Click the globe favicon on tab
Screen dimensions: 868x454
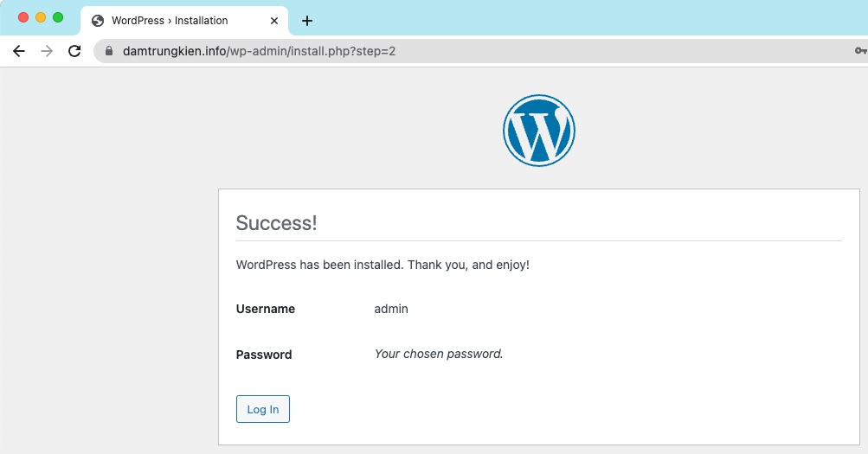pyautogui.click(x=98, y=21)
